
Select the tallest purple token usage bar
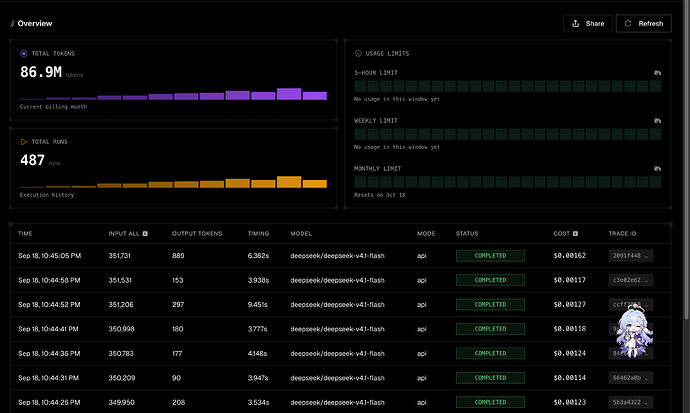click(x=289, y=94)
